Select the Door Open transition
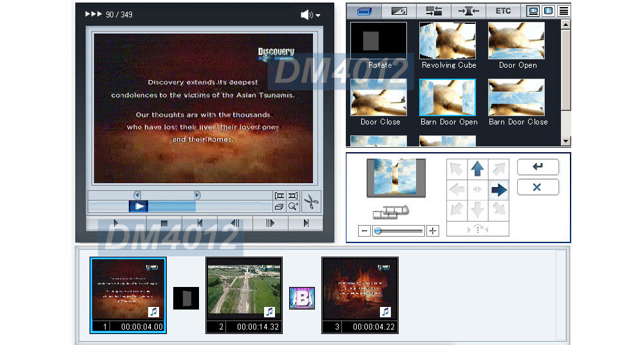644x345 pixels. (516, 40)
